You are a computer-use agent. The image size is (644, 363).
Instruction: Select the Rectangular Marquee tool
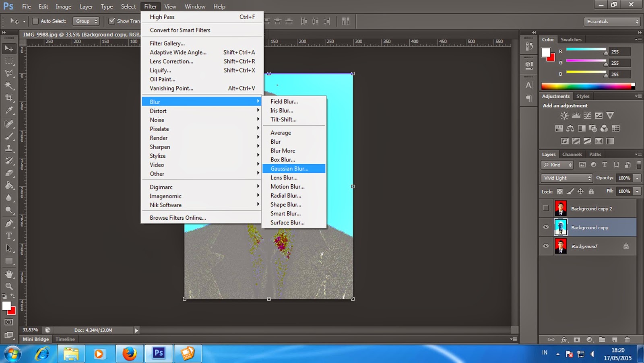(9, 61)
